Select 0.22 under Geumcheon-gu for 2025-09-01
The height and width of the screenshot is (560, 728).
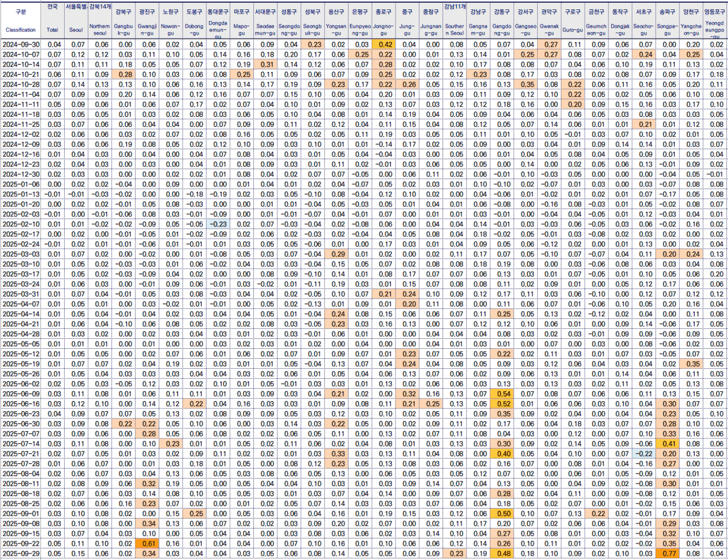point(596,513)
